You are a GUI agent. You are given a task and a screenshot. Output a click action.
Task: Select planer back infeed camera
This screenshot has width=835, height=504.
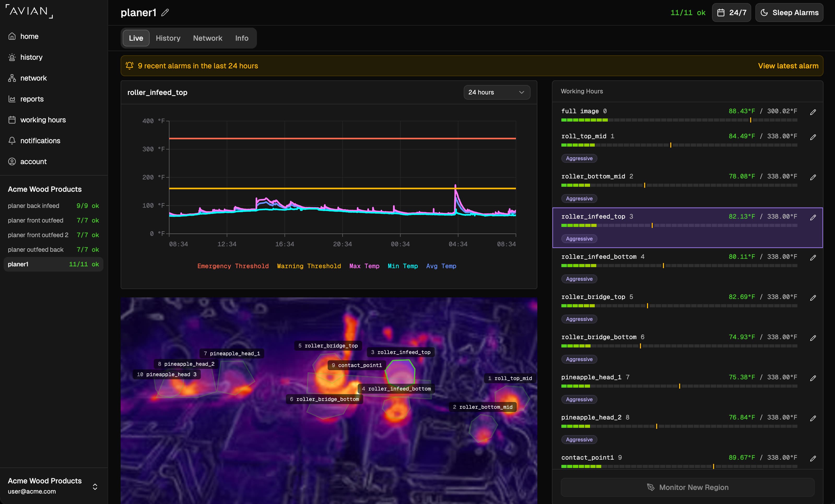(53, 206)
